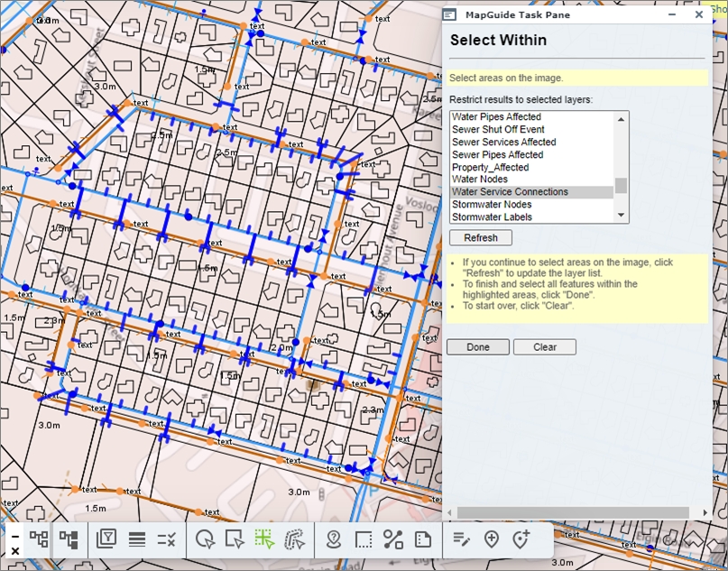728x571 pixels.
Task: Click the dotted rectangle tool
Action: click(364, 539)
